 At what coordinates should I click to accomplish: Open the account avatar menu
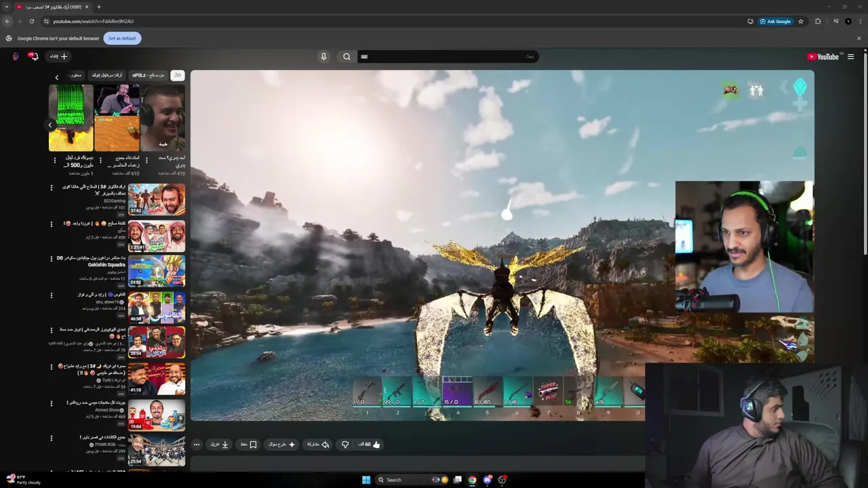pyautogui.click(x=16, y=56)
